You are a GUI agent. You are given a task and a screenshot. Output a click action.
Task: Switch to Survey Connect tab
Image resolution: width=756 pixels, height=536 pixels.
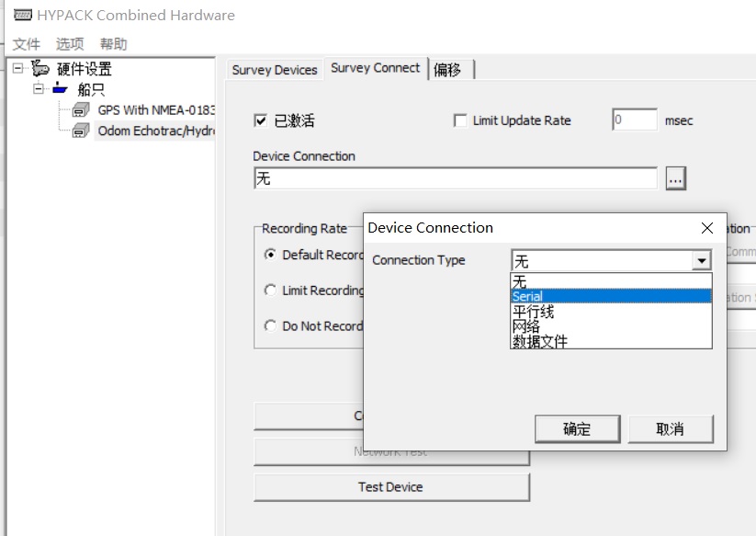(x=375, y=68)
